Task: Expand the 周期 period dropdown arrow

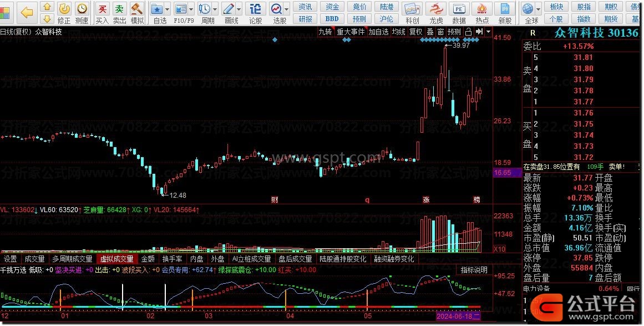Action: click(x=215, y=9)
